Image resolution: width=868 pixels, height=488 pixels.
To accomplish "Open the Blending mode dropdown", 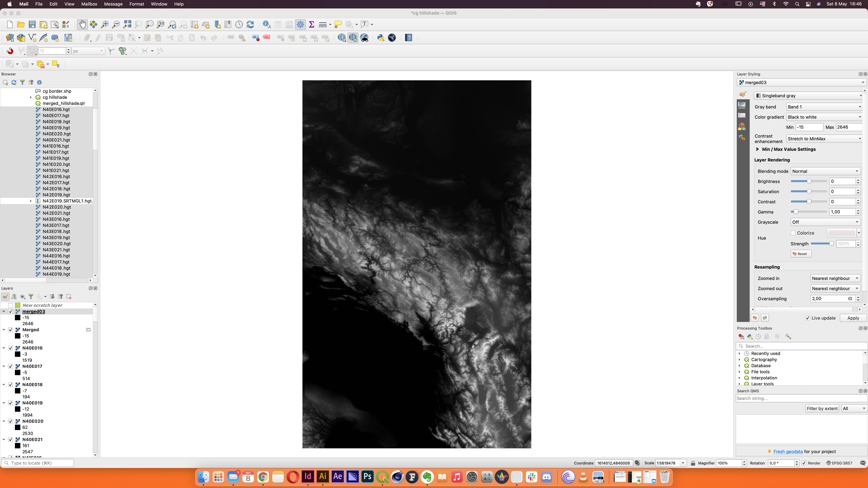I will [826, 171].
